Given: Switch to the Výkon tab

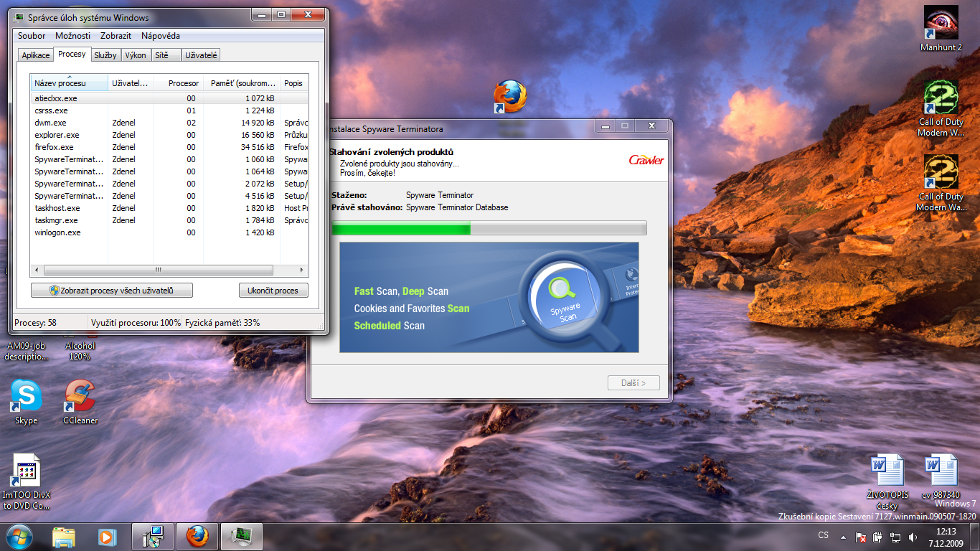Looking at the screenshot, I should [136, 55].
